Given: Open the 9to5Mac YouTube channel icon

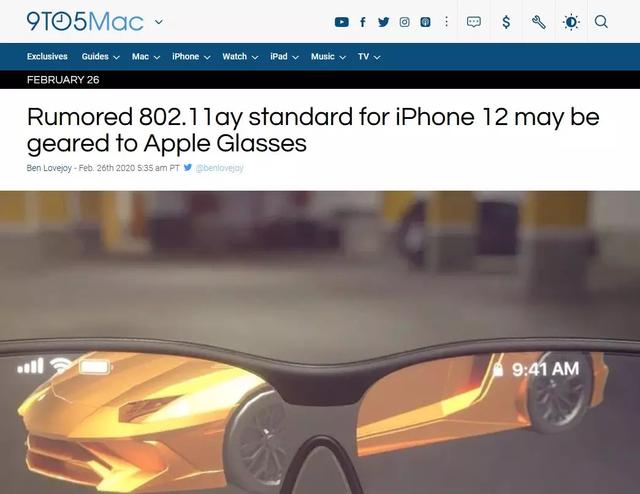Looking at the screenshot, I should click(342, 22).
